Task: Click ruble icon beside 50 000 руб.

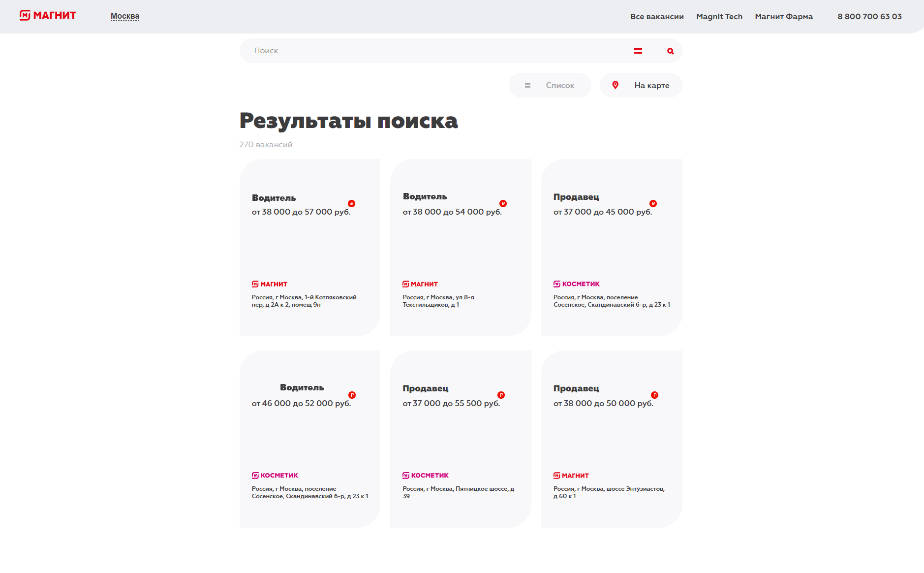Action: 654,395
